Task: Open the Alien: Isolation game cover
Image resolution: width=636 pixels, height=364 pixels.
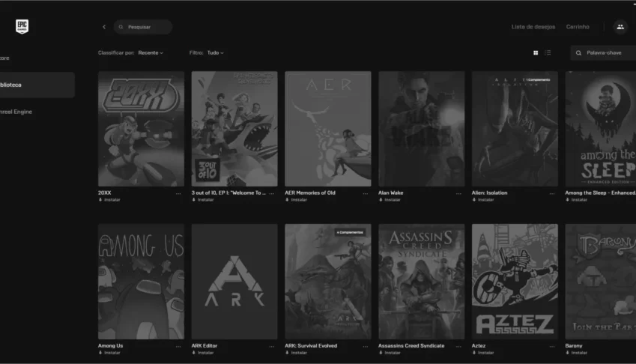Action: [515, 129]
